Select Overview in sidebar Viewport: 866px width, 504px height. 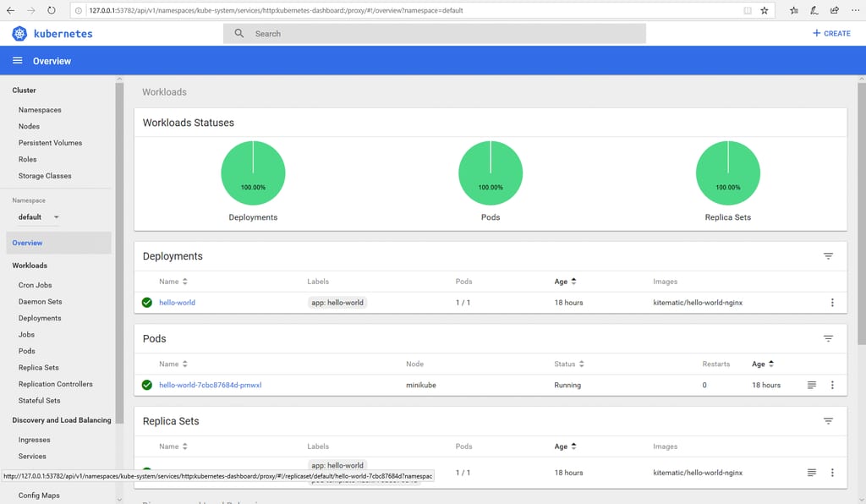pyautogui.click(x=58, y=243)
